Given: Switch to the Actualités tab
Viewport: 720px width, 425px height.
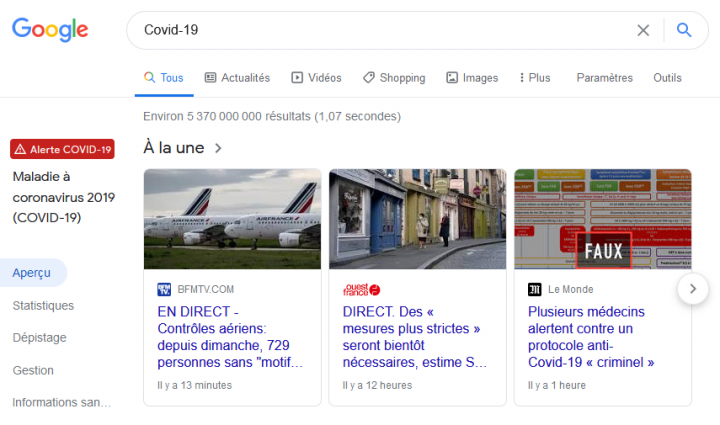Looking at the screenshot, I should (237, 78).
